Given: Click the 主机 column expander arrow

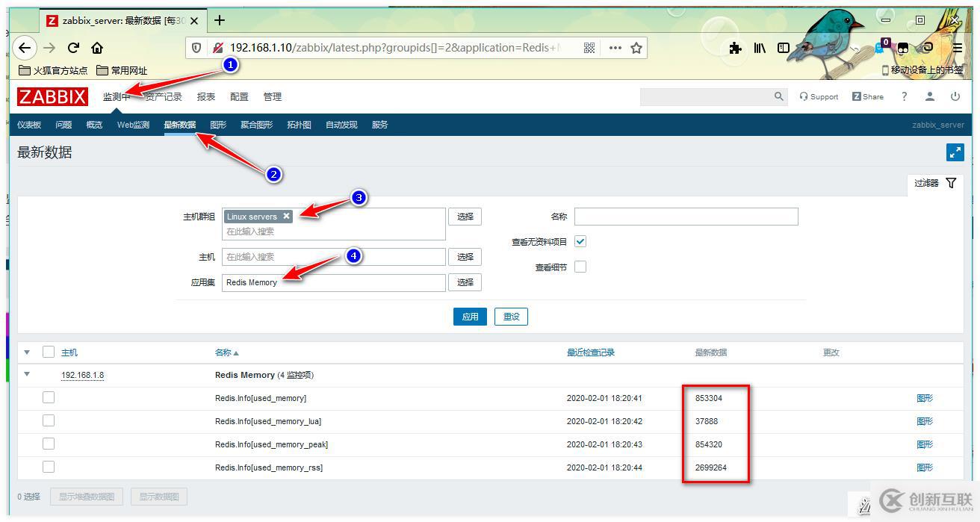Looking at the screenshot, I should click(x=27, y=352).
